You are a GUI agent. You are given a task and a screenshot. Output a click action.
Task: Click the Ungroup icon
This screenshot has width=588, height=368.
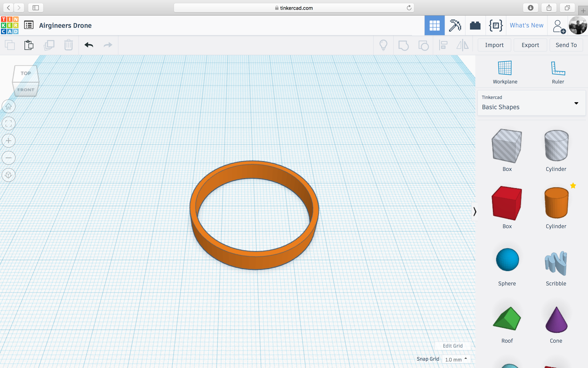coord(424,45)
